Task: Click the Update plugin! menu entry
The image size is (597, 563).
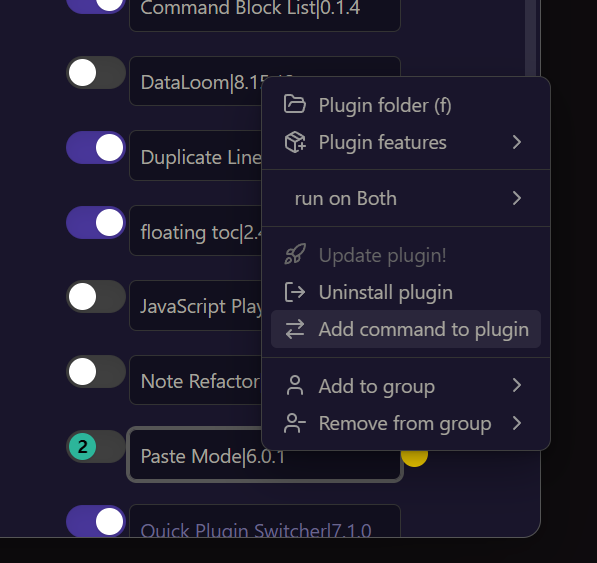Action: 406,255
